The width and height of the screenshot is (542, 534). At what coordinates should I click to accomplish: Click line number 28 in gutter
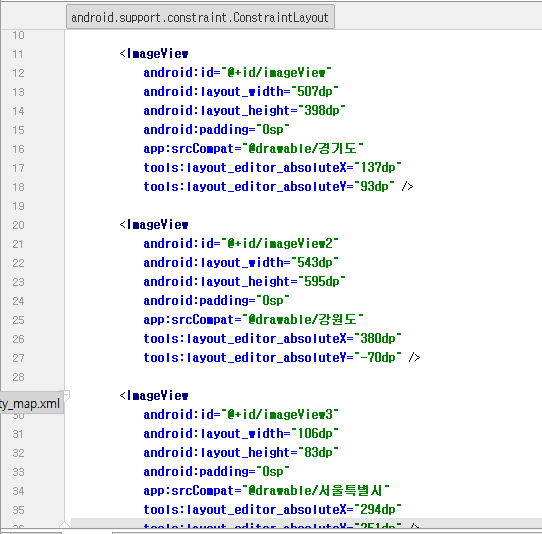[18, 377]
